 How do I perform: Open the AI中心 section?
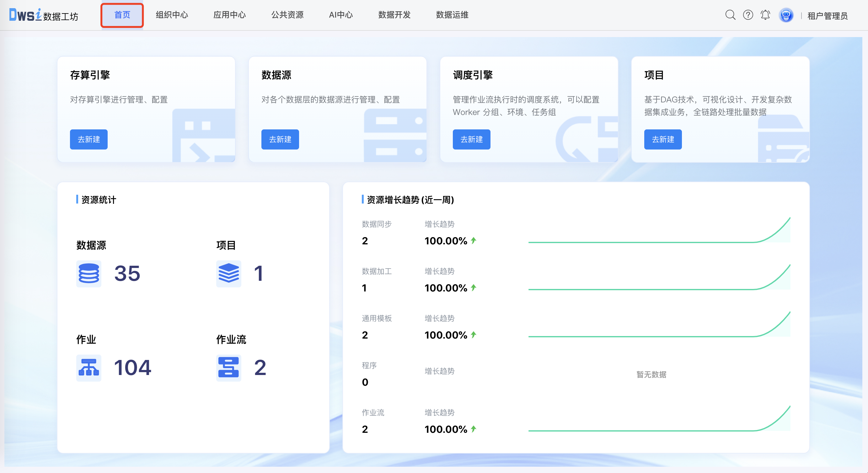(x=341, y=15)
